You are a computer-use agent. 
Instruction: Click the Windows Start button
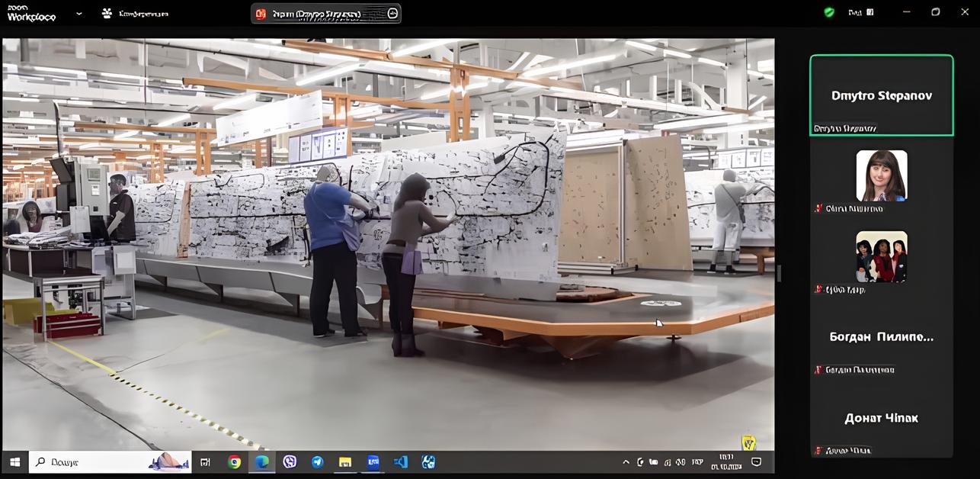tap(14, 461)
